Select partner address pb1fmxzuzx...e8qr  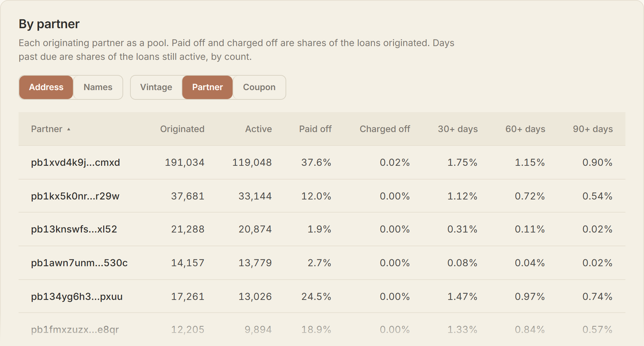click(x=75, y=329)
